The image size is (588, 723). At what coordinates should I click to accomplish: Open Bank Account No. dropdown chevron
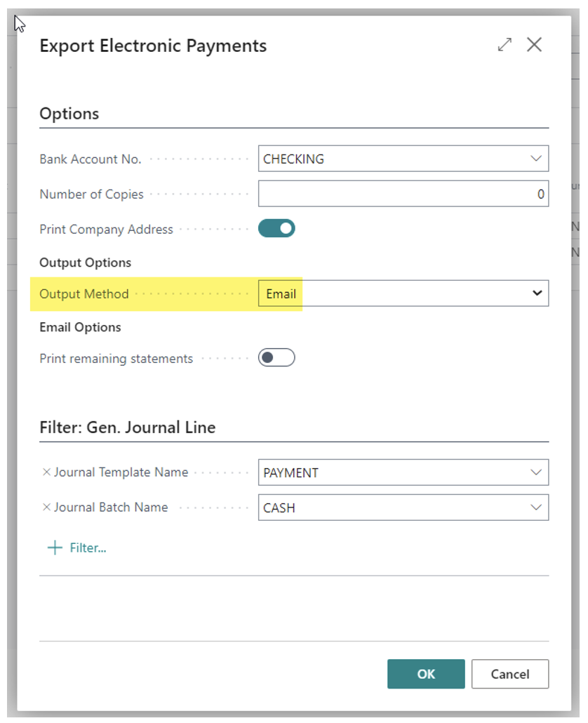click(536, 159)
